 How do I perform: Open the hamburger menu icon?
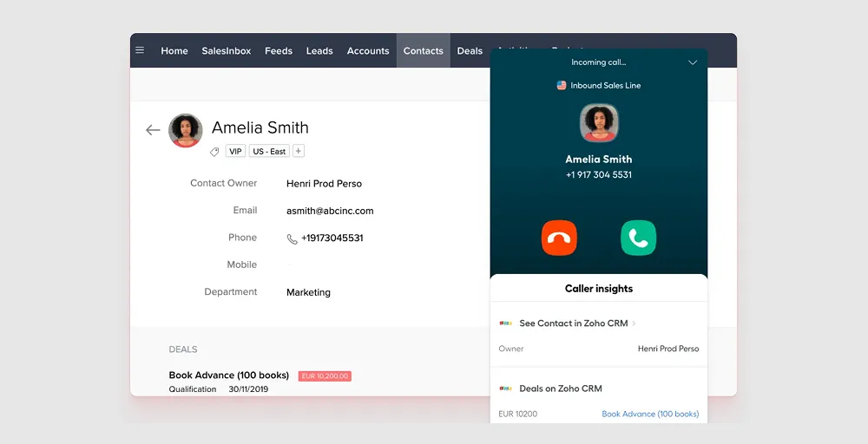(140, 50)
